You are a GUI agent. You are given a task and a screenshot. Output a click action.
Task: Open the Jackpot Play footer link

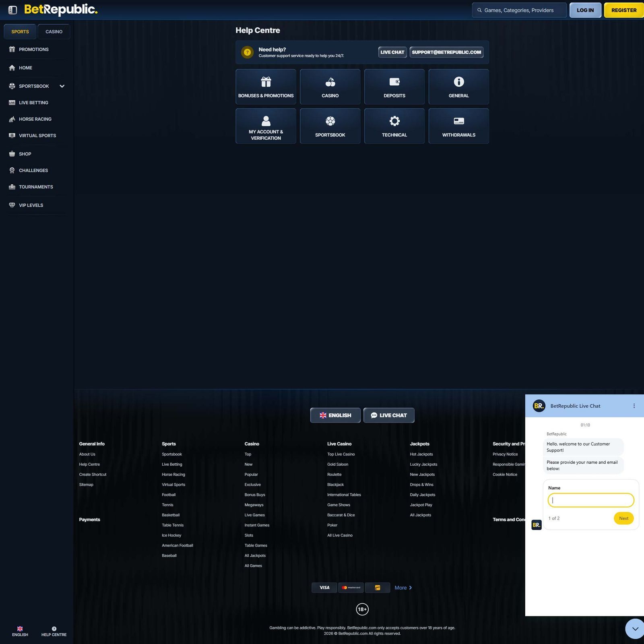(421, 505)
